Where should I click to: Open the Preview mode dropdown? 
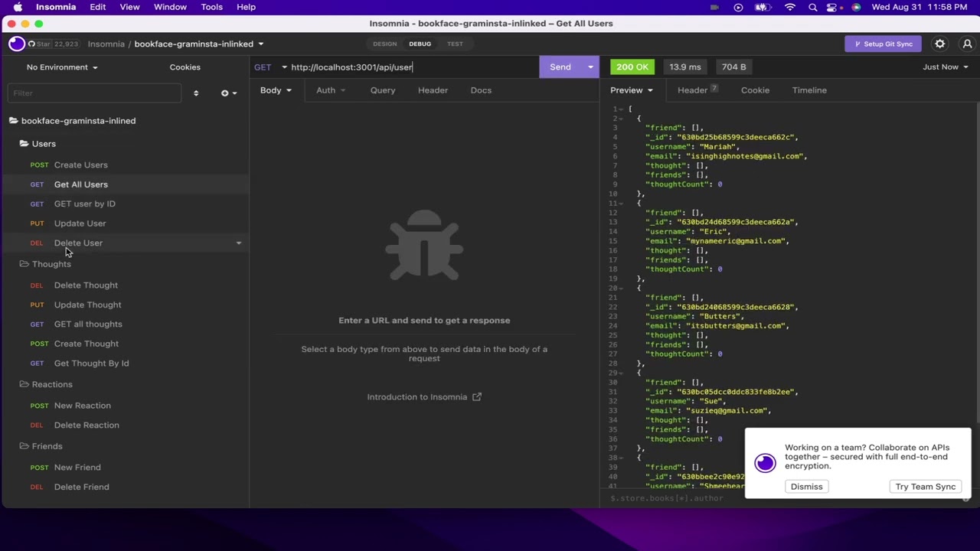click(632, 90)
